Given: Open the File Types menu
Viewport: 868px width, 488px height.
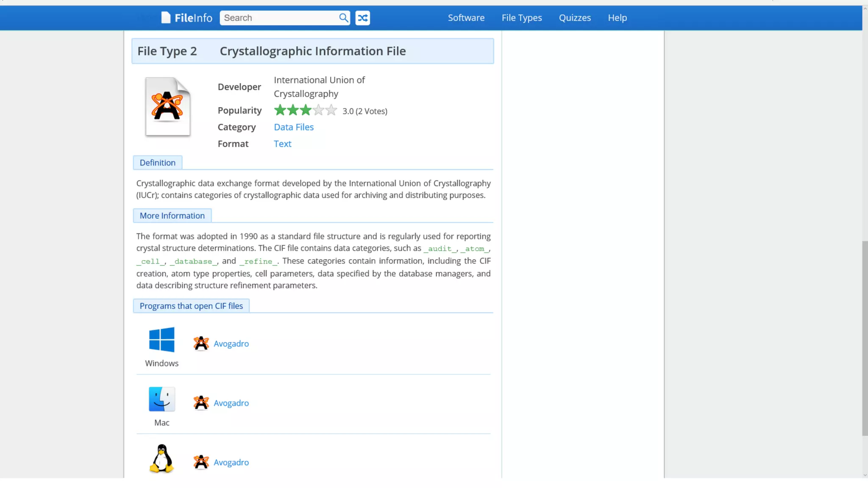Looking at the screenshot, I should point(521,18).
